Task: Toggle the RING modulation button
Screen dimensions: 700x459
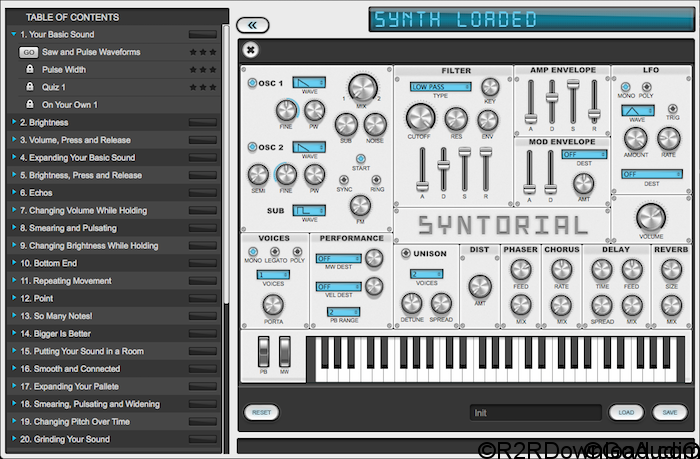Action: (x=376, y=179)
